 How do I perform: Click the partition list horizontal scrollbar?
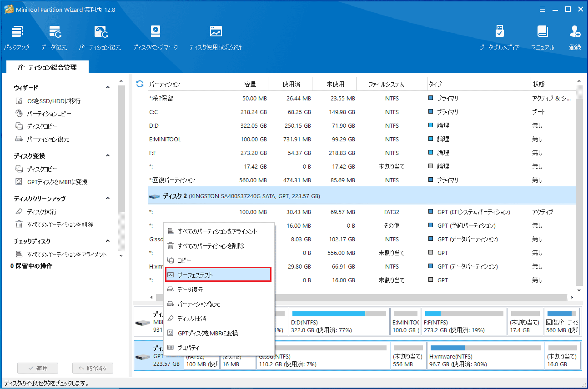click(x=362, y=297)
